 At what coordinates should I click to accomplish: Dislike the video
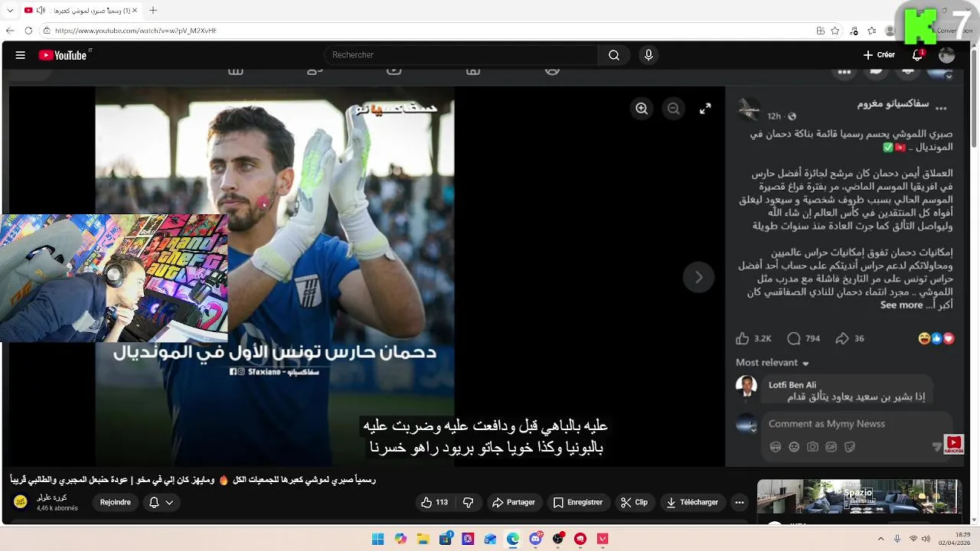coord(469,502)
